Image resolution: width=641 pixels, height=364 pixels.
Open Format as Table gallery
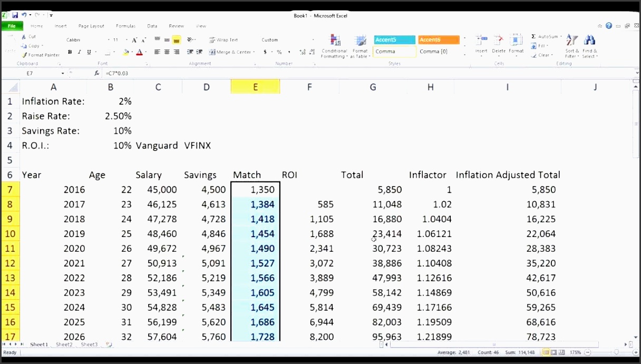360,47
